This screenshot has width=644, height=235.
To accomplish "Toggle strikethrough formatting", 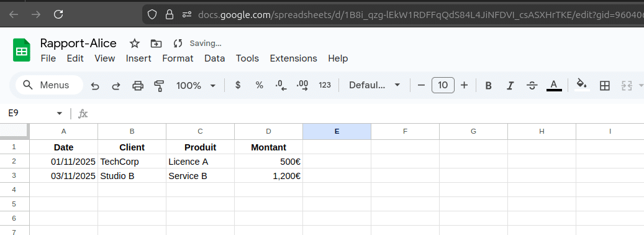I will 532,85.
